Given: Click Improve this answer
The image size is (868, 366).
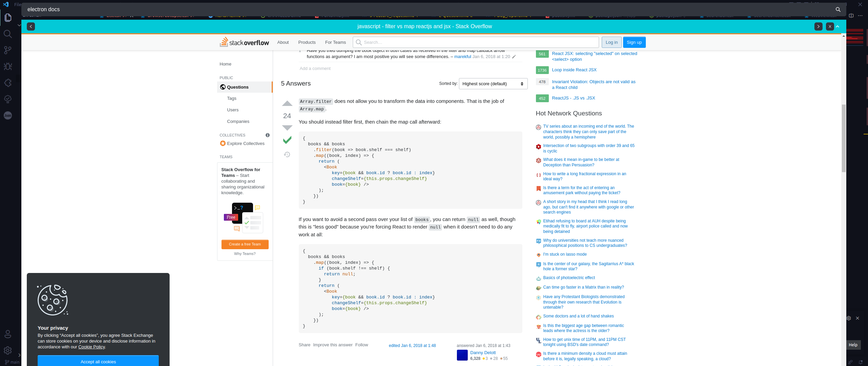Looking at the screenshot, I should tap(333, 345).
